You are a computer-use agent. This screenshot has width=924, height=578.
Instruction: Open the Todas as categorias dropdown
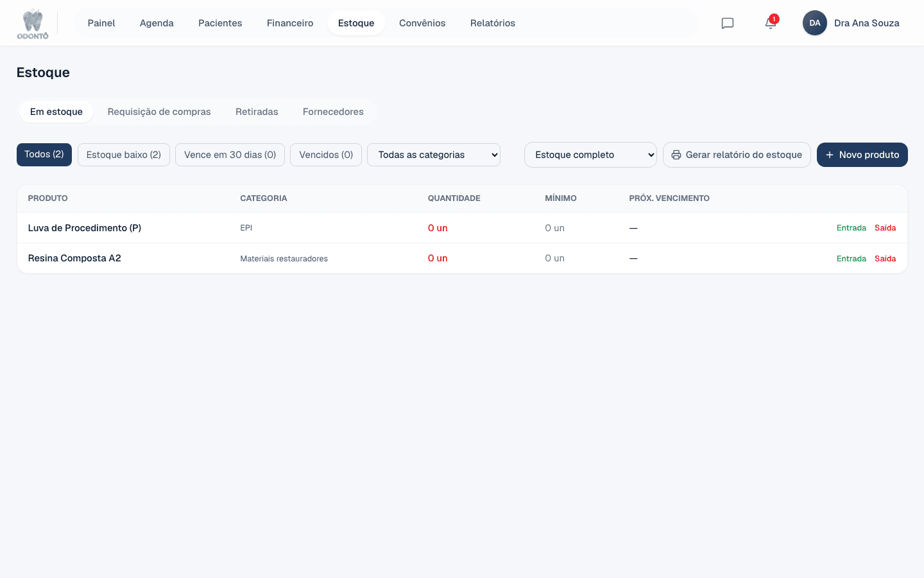pyautogui.click(x=434, y=155)
